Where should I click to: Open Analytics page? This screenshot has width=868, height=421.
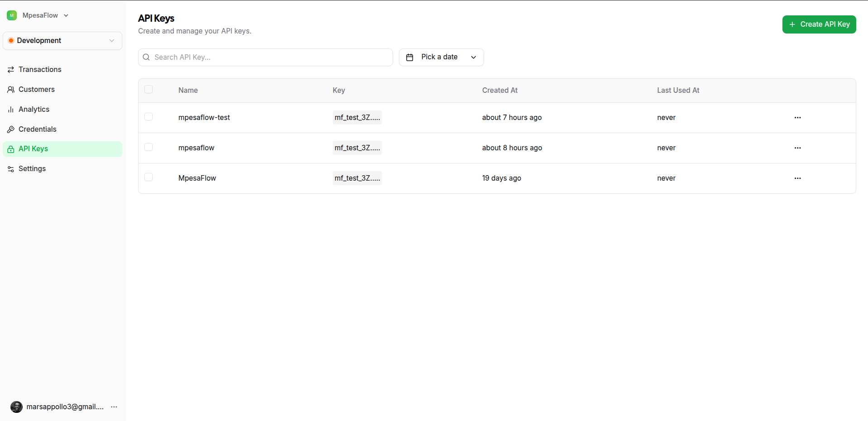[62, 110]
